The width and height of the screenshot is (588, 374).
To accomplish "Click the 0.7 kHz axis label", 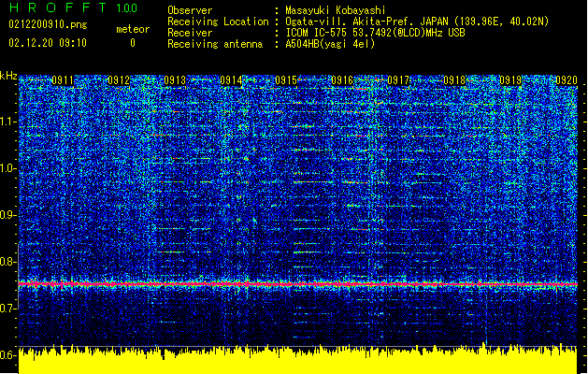I will (x=8, y=309).
